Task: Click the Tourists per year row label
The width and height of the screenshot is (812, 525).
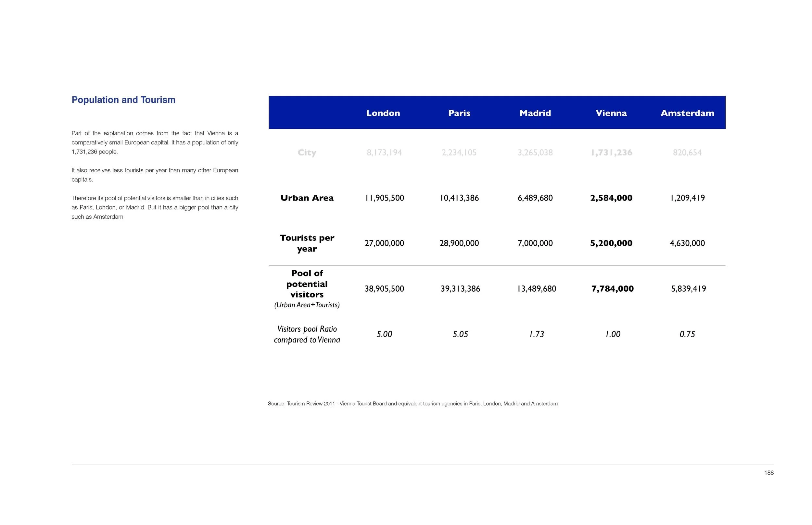Action: pos(307,243)
